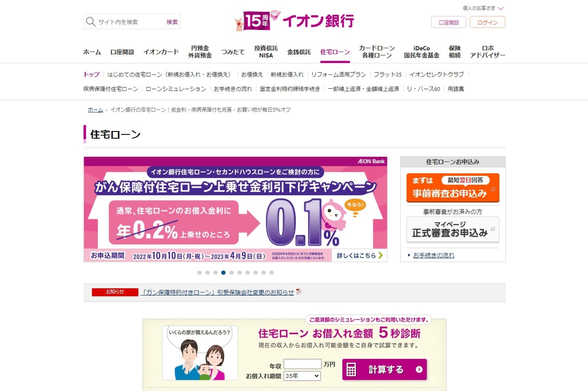Click the 年収 income input field
588x391 pixels.
click(302, 364)
